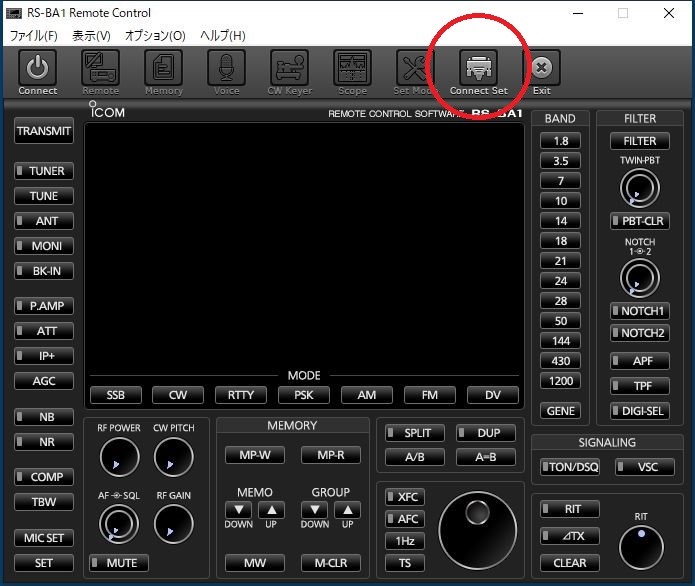Enable the ATT attenuator
Viewport: 695px width, 586px height.
pyautogui.click(x=44, y=331)
